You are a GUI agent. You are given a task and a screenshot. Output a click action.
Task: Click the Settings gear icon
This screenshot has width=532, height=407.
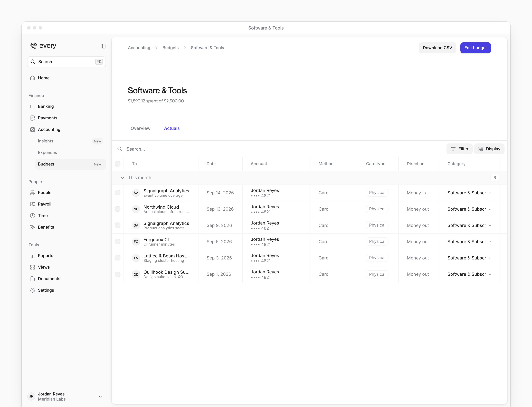pos(32,290)
